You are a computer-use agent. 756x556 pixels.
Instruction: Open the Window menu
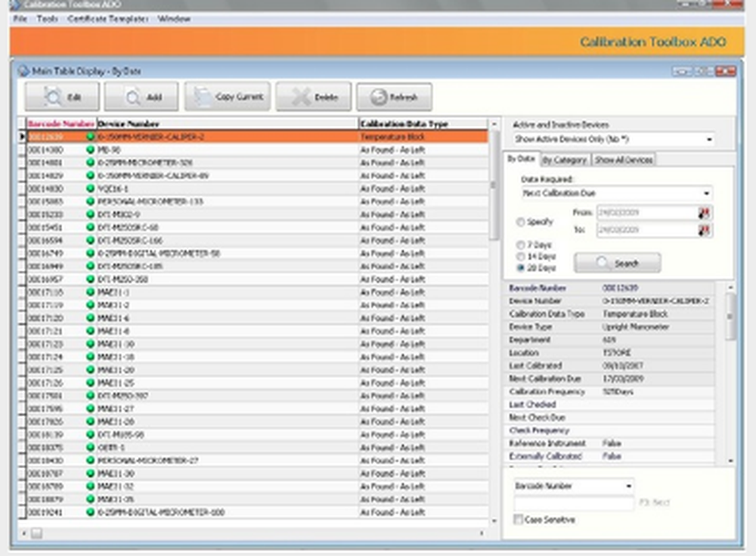coord(174,19)
